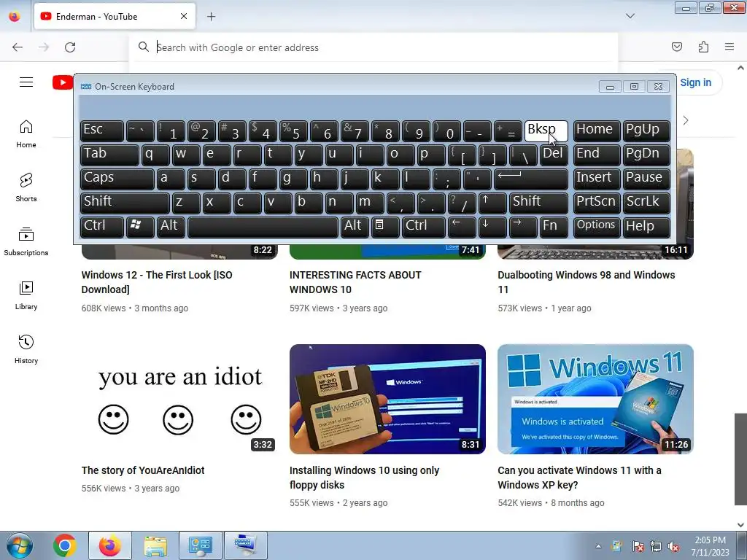Screen dimensions: 747x560
Task: Open Shorts in the YouTube sidebar
Action: pyautogui.click(x=26, y=187)
